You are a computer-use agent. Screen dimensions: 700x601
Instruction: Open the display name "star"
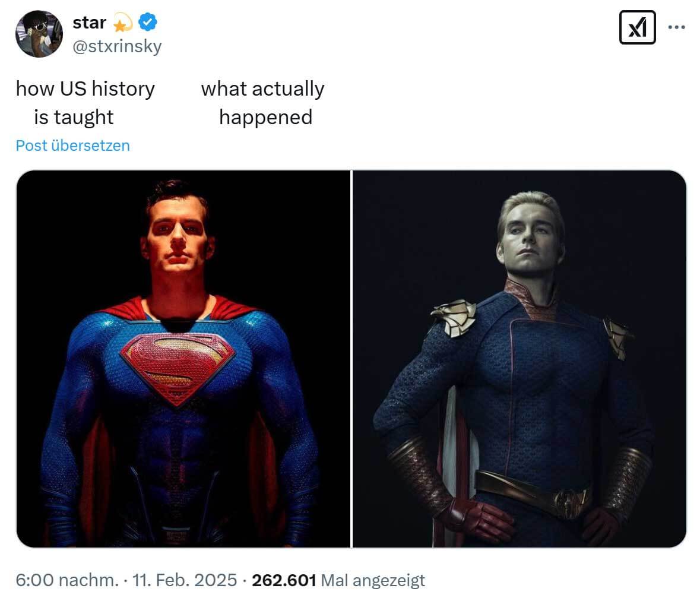point(89,23)
